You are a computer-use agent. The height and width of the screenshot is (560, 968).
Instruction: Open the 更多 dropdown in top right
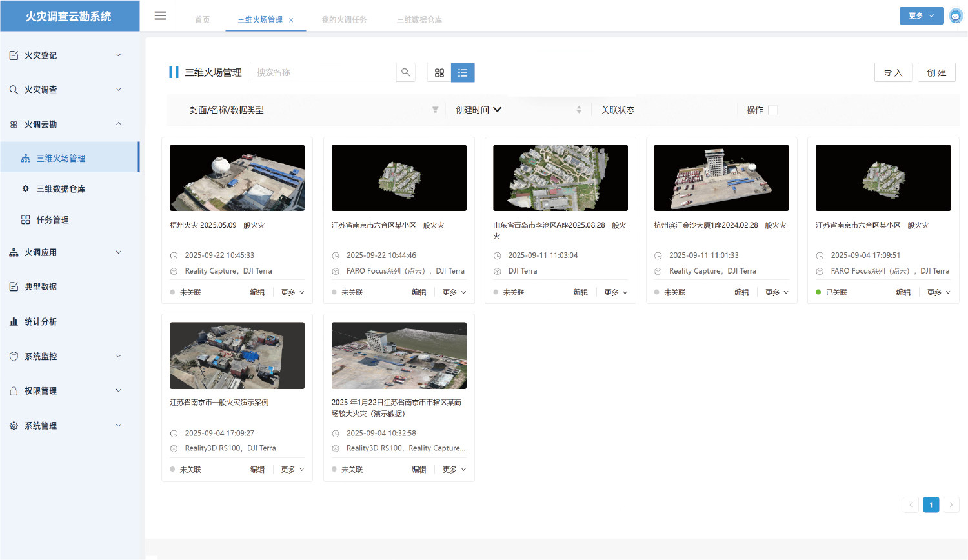(x=921, y=16)
